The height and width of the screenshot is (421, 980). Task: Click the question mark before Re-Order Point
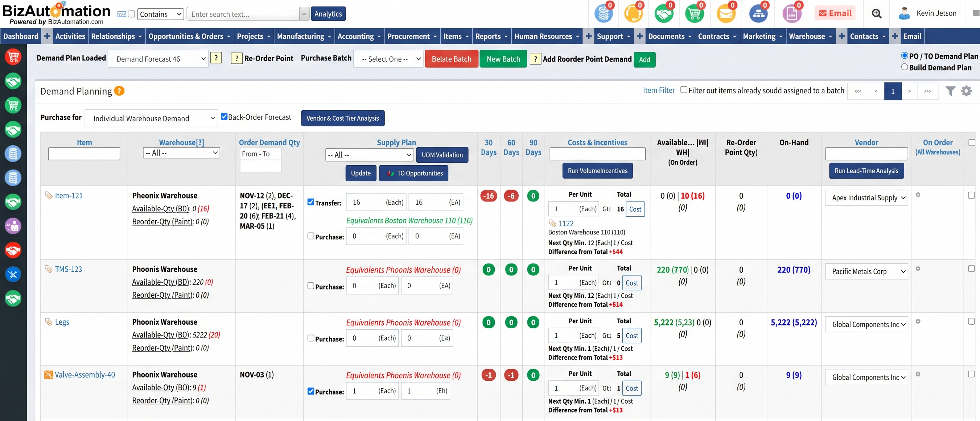(236, 58)
